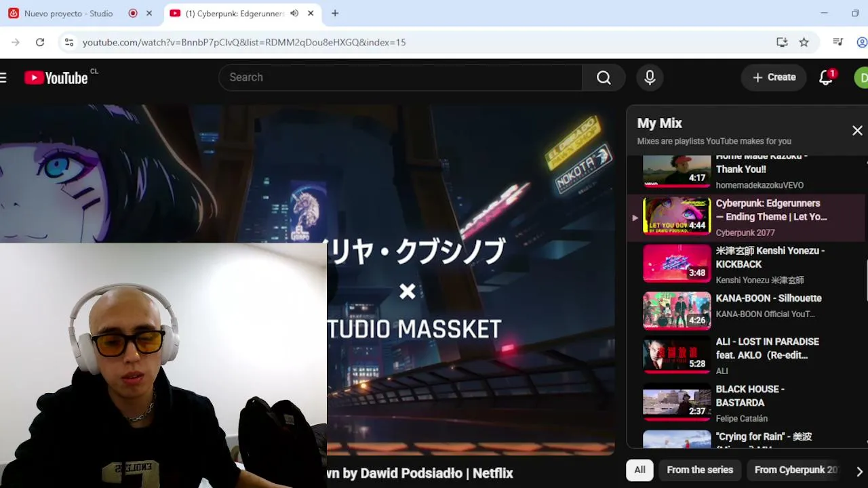The image size is (868, 488).
Task: Show more filter chips with the arrow
Action: pos(859,471)
